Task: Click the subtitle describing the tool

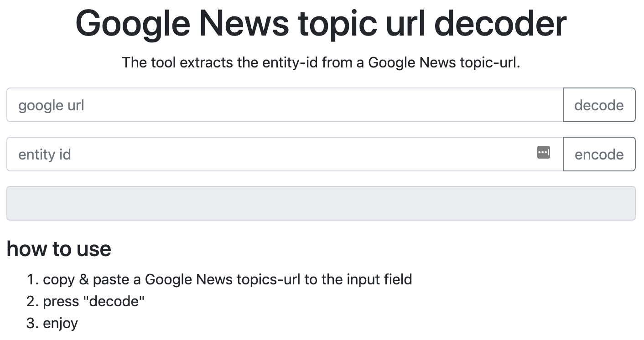Action: (321, 62)
